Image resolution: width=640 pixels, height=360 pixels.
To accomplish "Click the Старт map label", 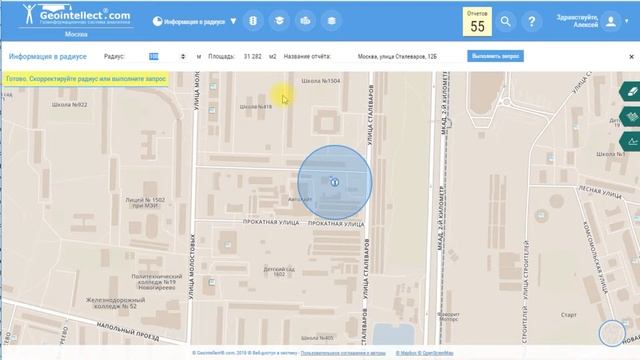I will point(569,315).
